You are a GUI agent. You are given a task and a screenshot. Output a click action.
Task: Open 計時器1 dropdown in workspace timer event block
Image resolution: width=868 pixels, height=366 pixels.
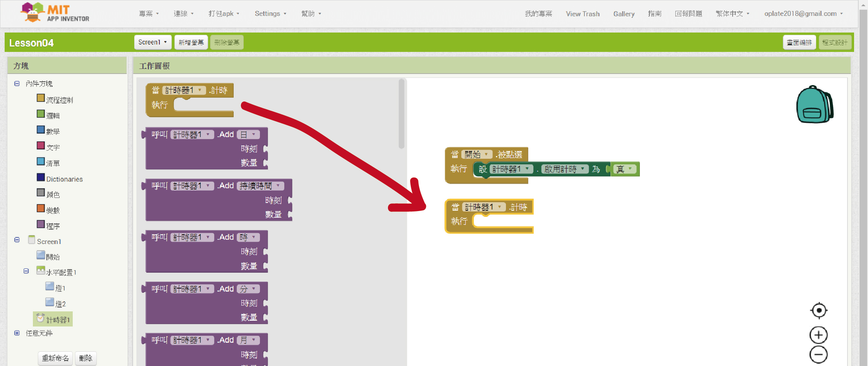[484, 207]
